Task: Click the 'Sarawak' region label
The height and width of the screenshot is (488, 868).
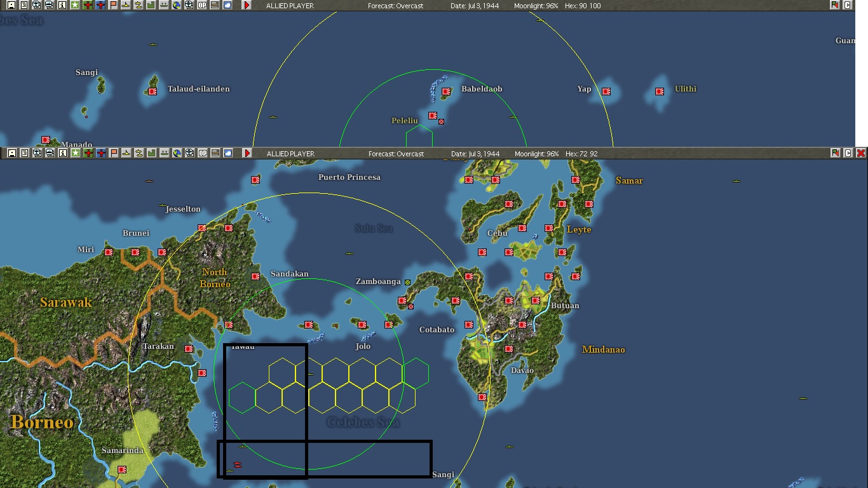Action: click(x=66, y=302)
